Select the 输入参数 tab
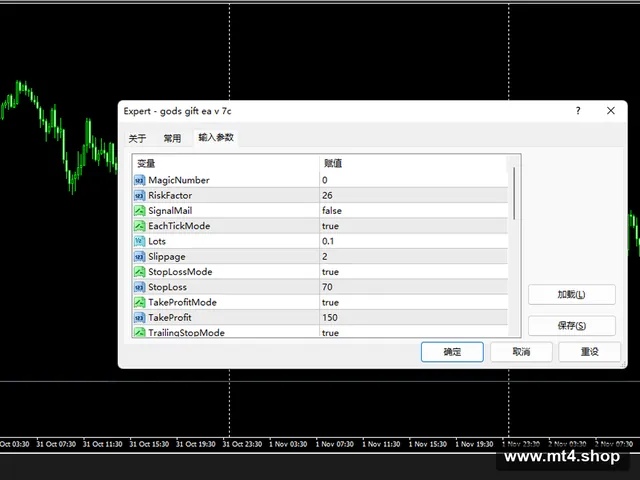Viewport: 640px width, 480px height. (216, 138)
